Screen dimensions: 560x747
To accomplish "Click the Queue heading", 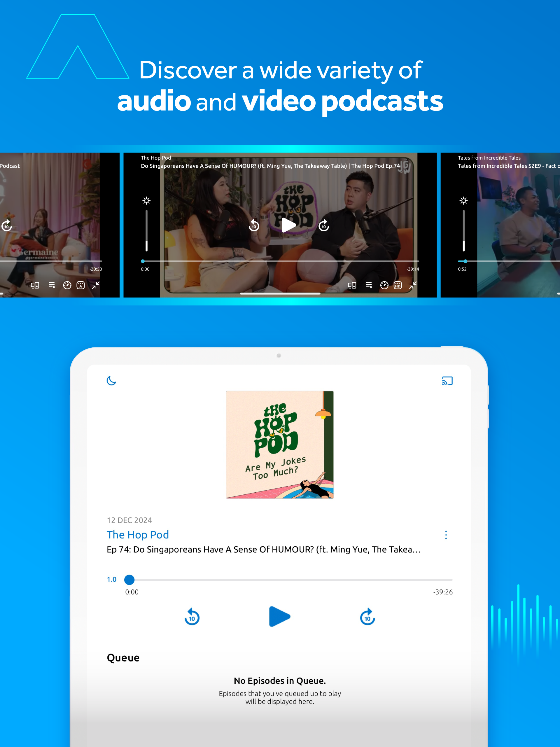I will 123,657.
